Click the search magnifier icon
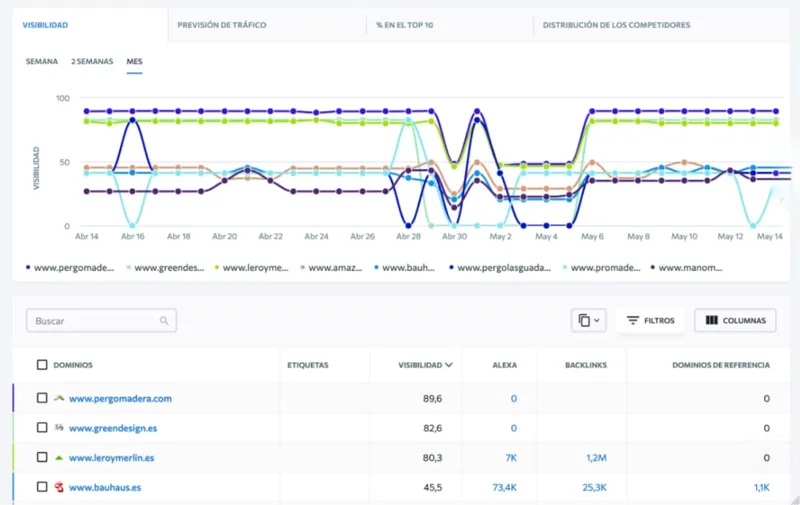This screenshot has height=505, width=800. 164,321
